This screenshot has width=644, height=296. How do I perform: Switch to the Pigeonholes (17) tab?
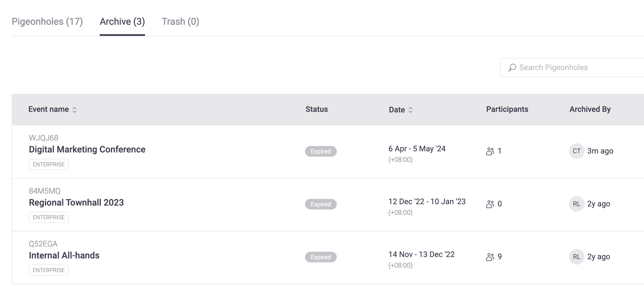pos(47,21)
